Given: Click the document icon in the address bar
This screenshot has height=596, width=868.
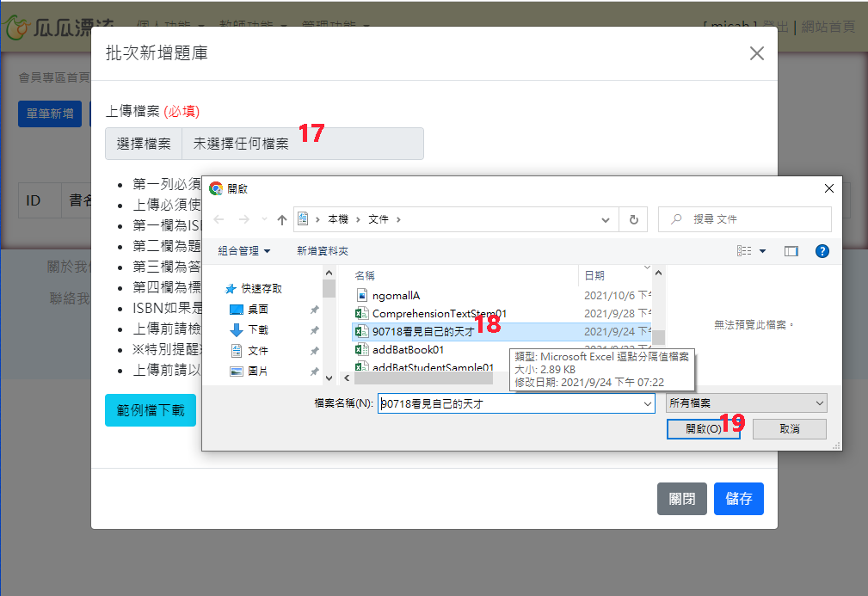Looking at the screenshot, I should pos(303,218).
